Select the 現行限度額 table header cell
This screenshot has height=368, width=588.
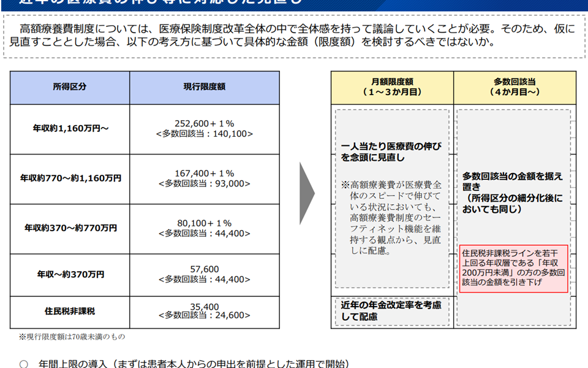click(x=204, y=87)
